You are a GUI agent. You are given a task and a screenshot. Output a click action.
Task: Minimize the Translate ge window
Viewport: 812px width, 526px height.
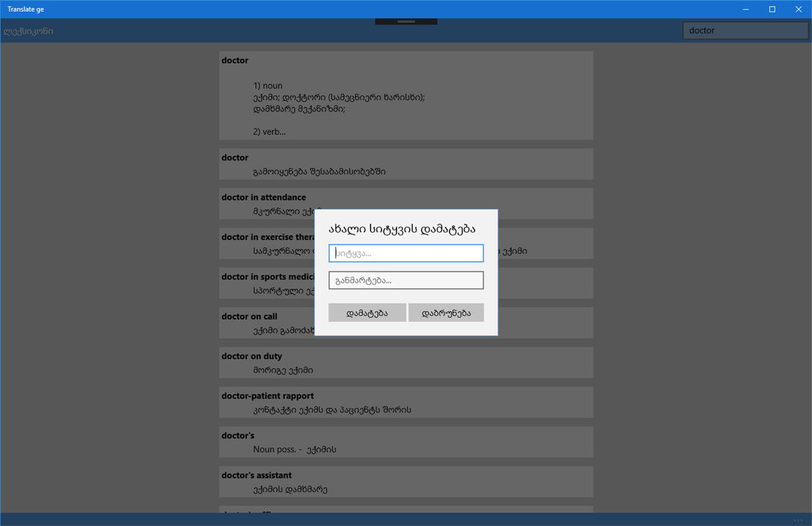(x=745, y=9)
